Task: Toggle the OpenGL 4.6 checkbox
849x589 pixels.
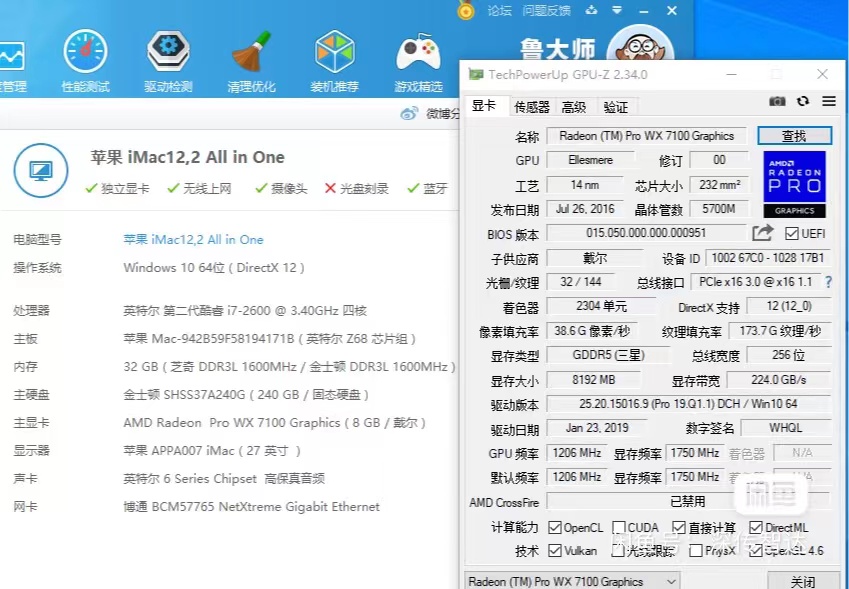Action: pos(756,551)
